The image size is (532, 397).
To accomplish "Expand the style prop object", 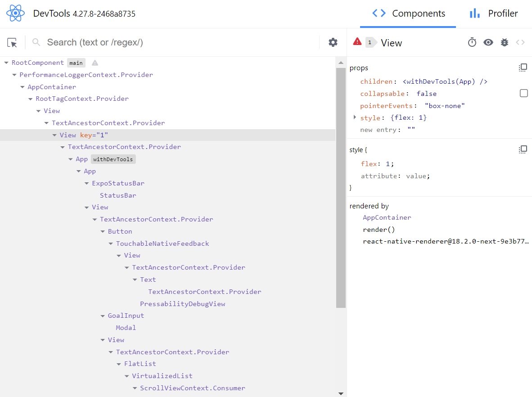I will tap(355, 117).
